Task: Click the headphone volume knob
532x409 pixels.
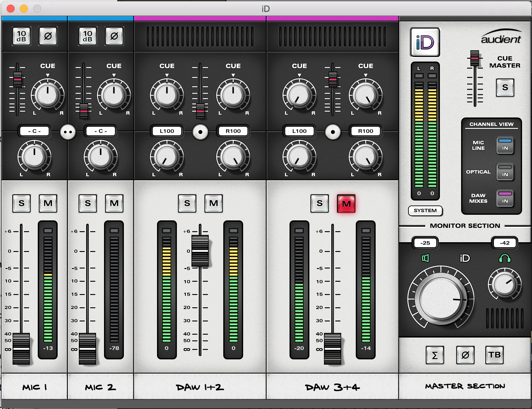Action: pos(505,284)
